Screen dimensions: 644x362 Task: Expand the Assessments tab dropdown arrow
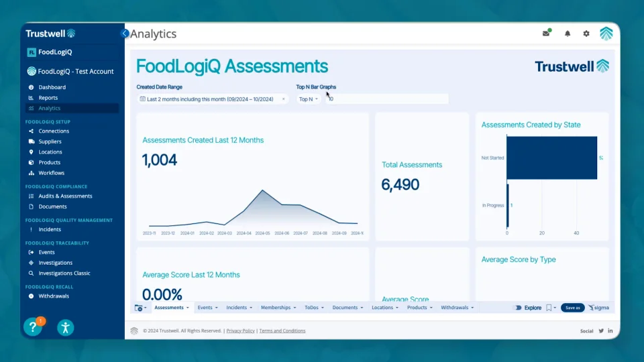[188, 308]
